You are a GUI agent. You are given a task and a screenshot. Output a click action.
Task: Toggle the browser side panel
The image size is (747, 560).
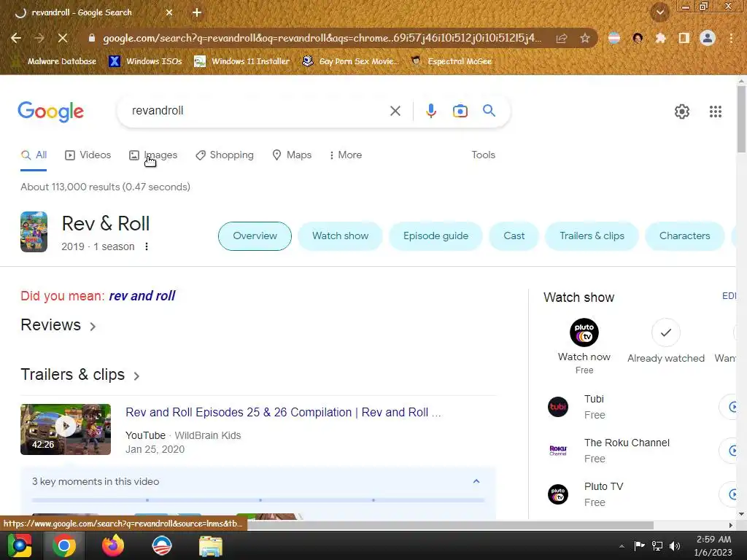pyautogui.click(x=684, y=38)
